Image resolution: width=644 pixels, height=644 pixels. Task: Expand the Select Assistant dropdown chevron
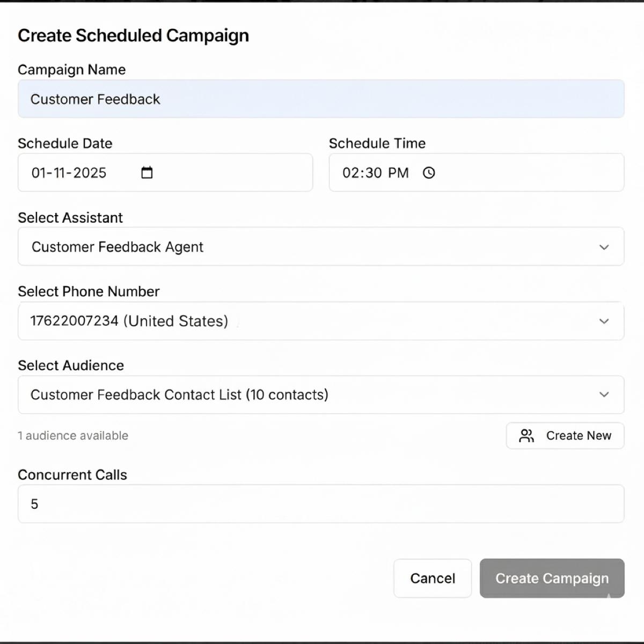[x=604, y=247]
